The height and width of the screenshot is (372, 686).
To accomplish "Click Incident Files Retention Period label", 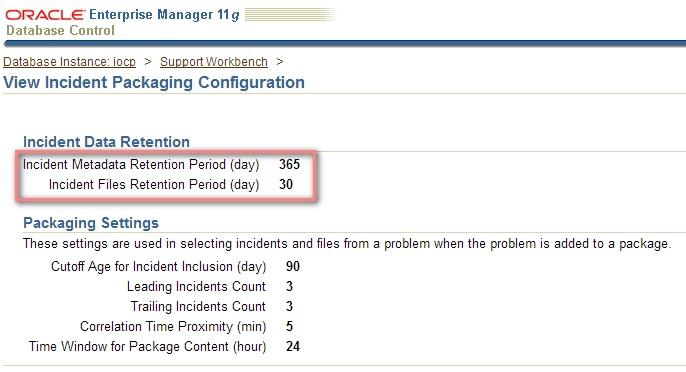I will pos(154,184).
